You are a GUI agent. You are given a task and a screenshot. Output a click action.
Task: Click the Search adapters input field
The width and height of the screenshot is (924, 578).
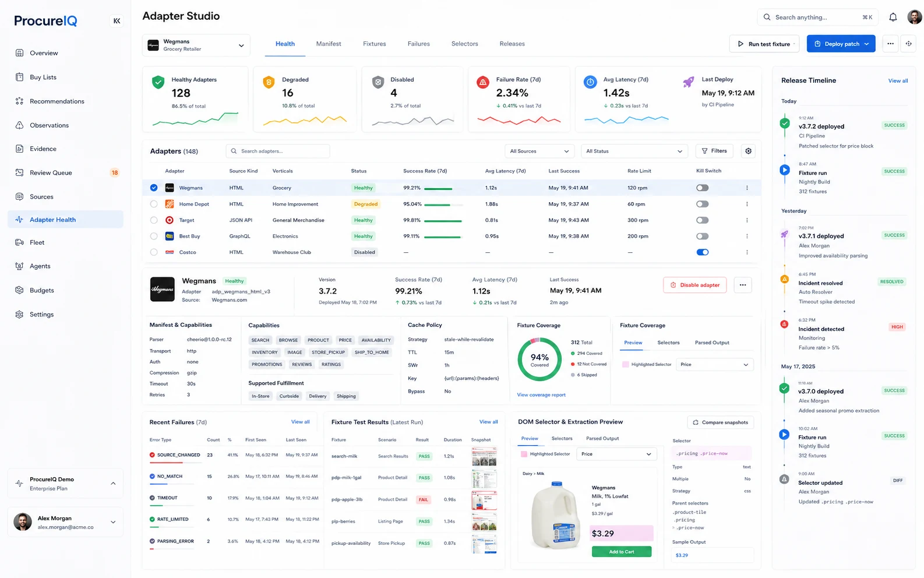point(278,151)
